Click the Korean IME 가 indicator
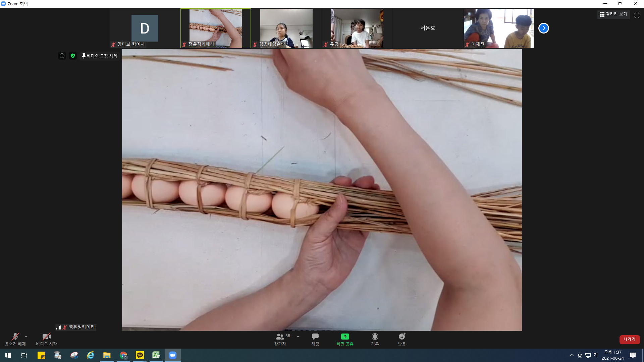This screenshot has width=644, height=362. click(x=596, y=355)
